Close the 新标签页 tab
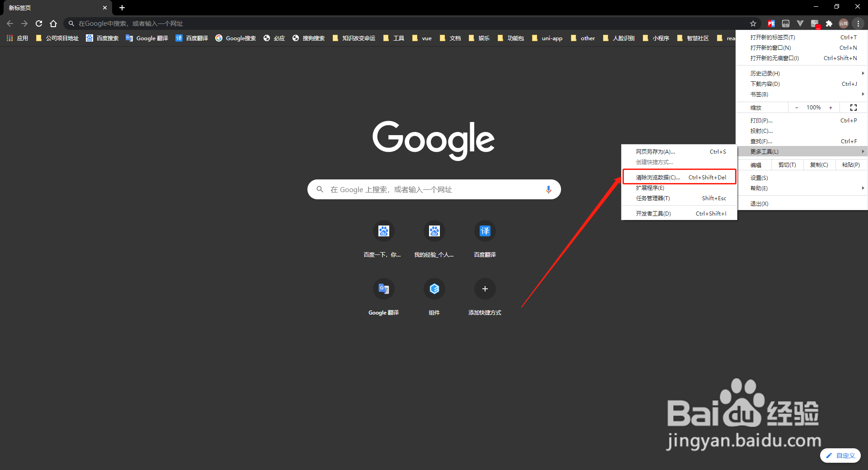 point(104,8)
